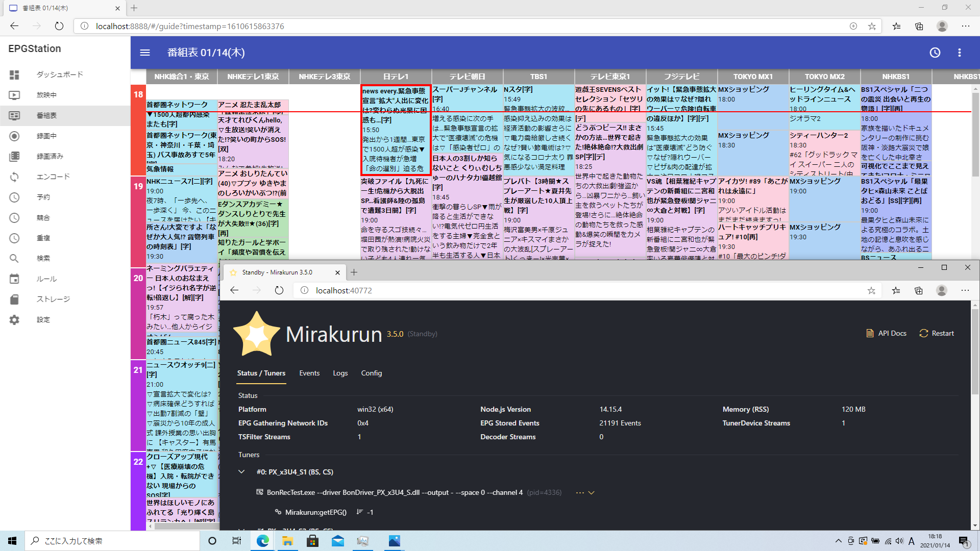Open the hamburger navigation menu
This screenshot has width=980, height=551.
coord(145,53)
